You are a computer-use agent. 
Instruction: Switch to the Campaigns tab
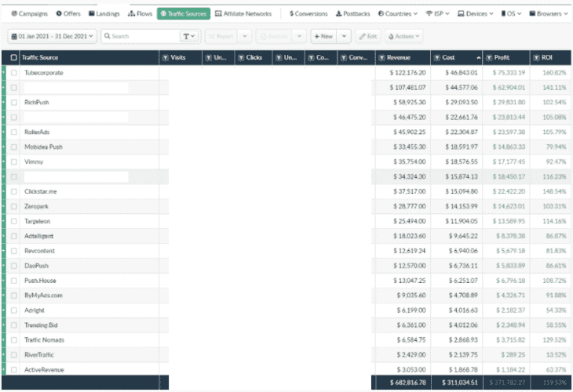[29, 13]
